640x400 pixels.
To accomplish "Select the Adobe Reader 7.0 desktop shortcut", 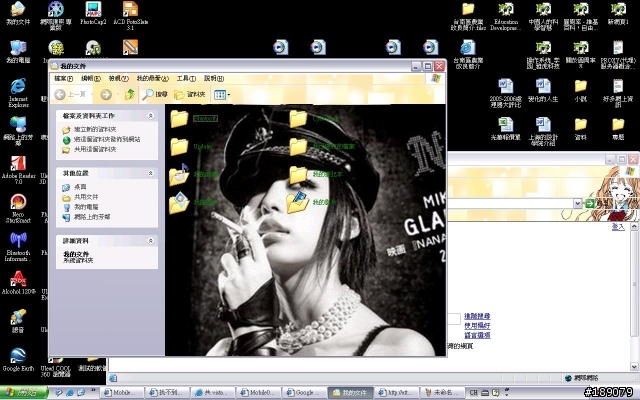I will 18,170.
